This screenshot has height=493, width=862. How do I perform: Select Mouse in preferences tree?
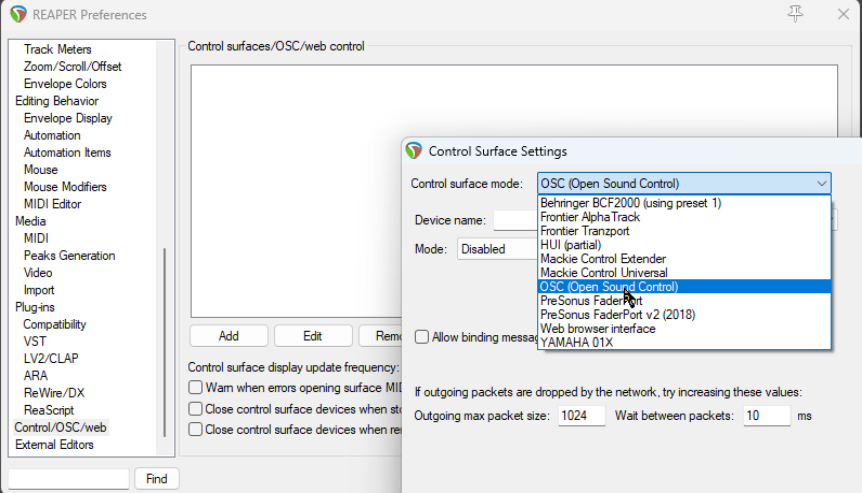(41, 170)
